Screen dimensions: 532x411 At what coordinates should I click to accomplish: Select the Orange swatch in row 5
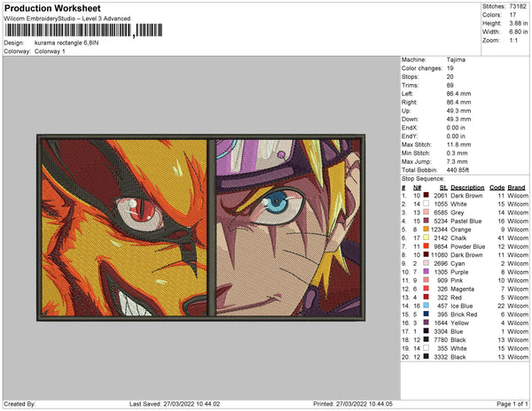pyautogui.click(x=426, y=229)
